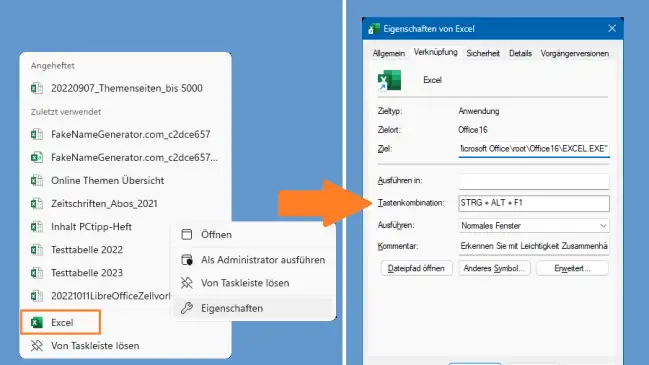Open the Sicherheit tab
The image size is (649, 365).
point(483,53)
